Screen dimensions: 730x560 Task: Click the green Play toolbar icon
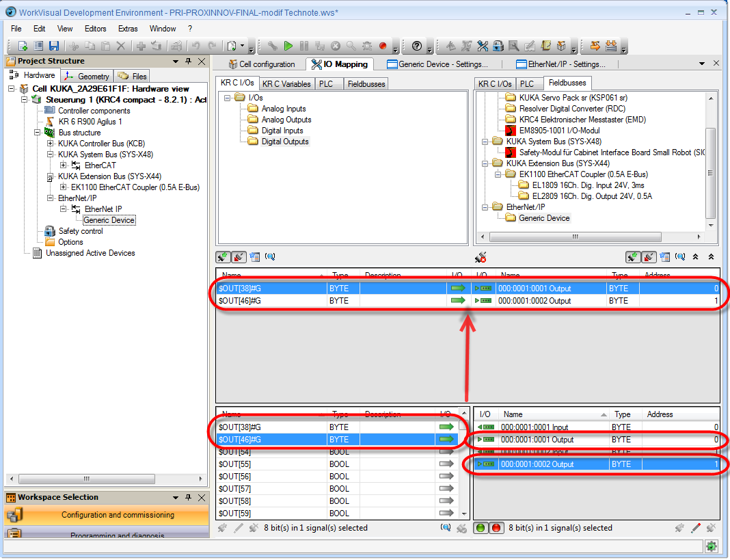[288, 46]
